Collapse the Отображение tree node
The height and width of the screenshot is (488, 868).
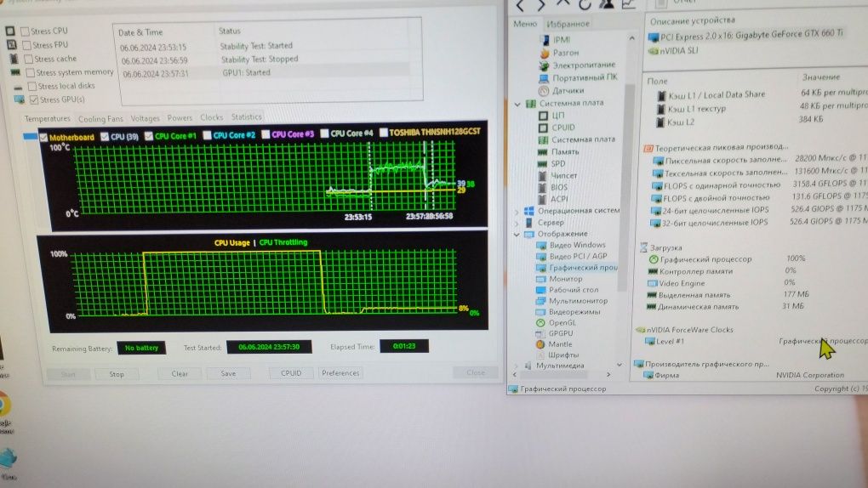pyautogui.click(x=517, y=235)
